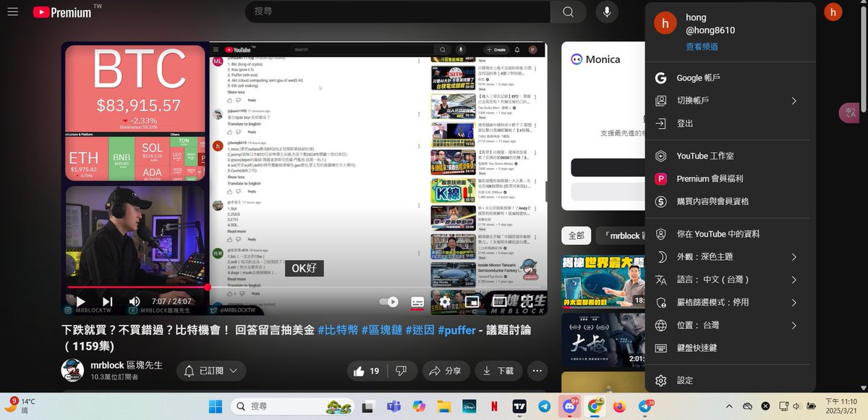
Task: Click the YouTube search input field
Action: point(398,12)
